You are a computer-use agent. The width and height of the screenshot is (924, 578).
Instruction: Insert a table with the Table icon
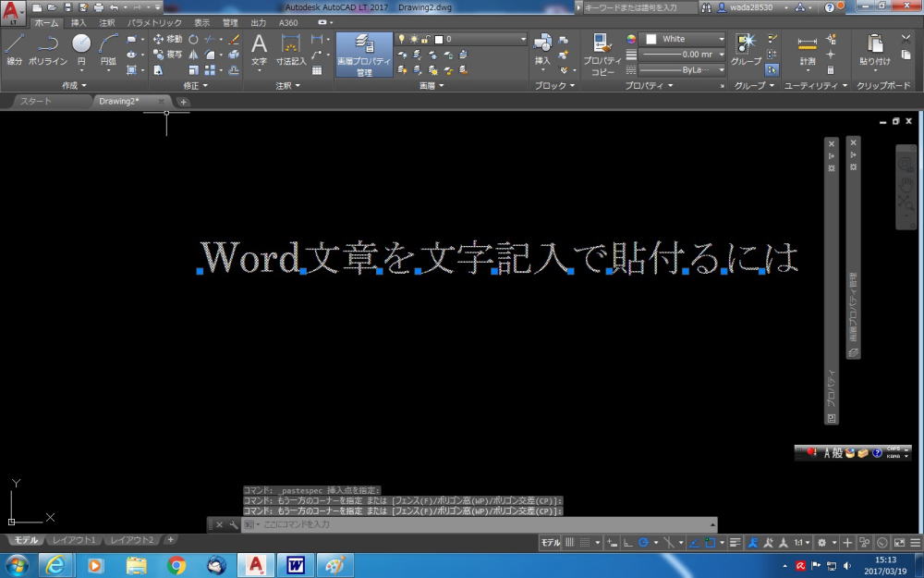[x=317, y=70]
